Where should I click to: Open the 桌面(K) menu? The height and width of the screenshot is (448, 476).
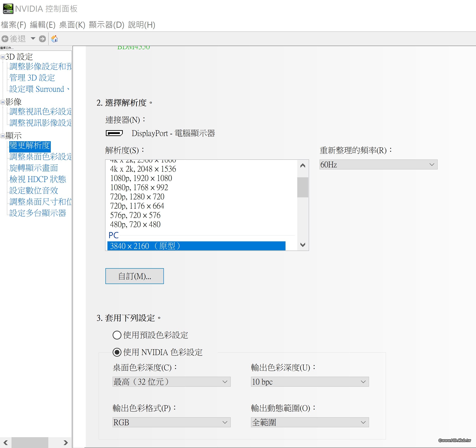pyautogui.click(x=72, y=25)
